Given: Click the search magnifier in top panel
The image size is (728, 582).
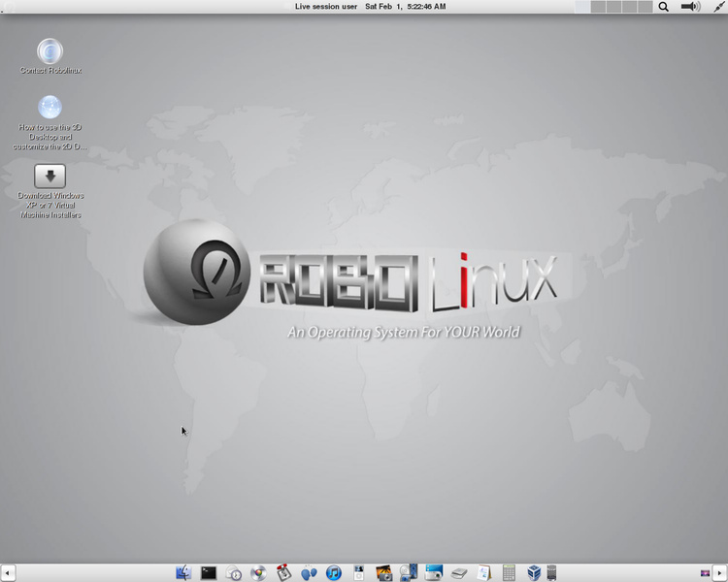Looking at the screenshot, I should (x=664, y=7).
